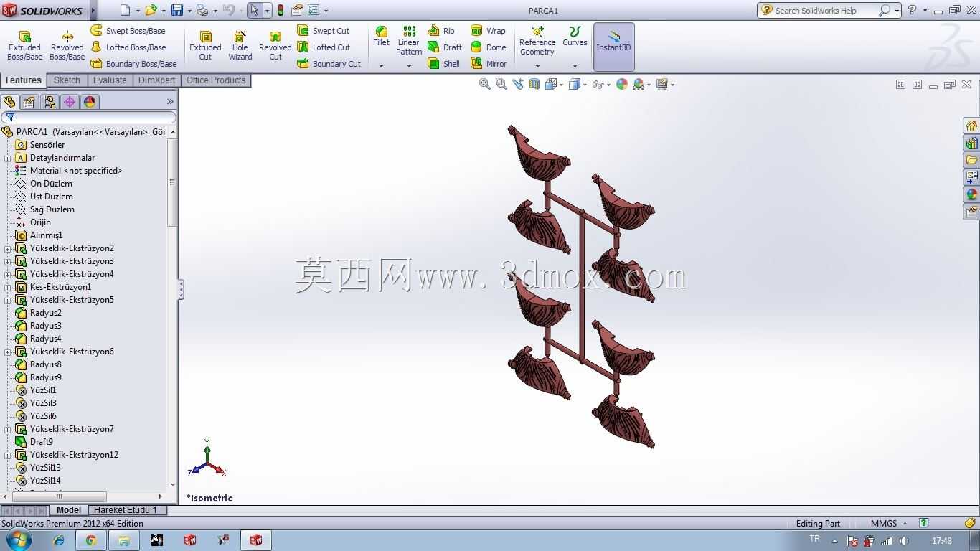Toggle the Select cursor tool
Screen dimensions: 980x551
point(254,10)
